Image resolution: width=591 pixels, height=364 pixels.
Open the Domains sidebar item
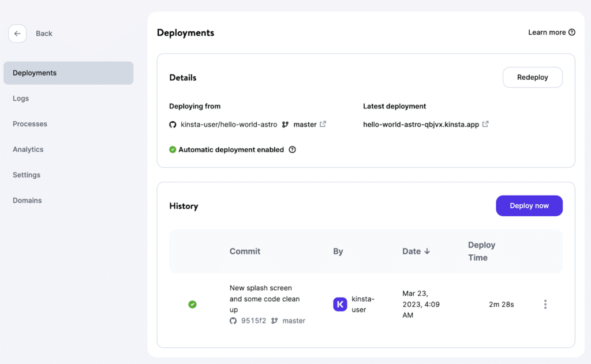27,200
